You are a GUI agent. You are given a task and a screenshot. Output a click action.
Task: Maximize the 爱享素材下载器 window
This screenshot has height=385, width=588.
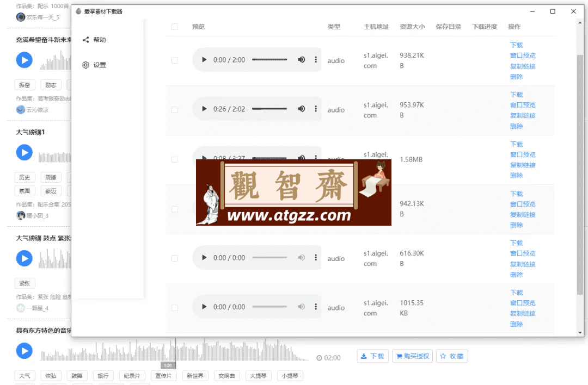pyautogui.click(x=553, y=11)
